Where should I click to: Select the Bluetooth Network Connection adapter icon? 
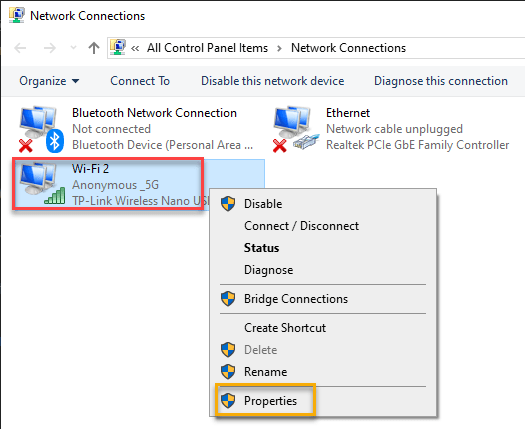click(40, 129)
